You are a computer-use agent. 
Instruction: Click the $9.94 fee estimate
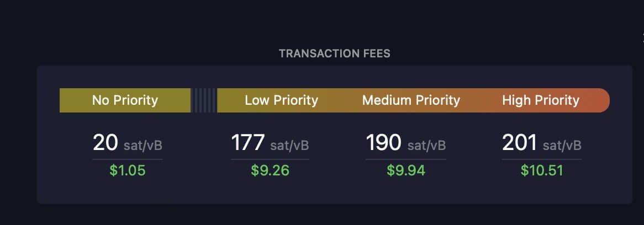pyautogui.click(x=406, y=170)
